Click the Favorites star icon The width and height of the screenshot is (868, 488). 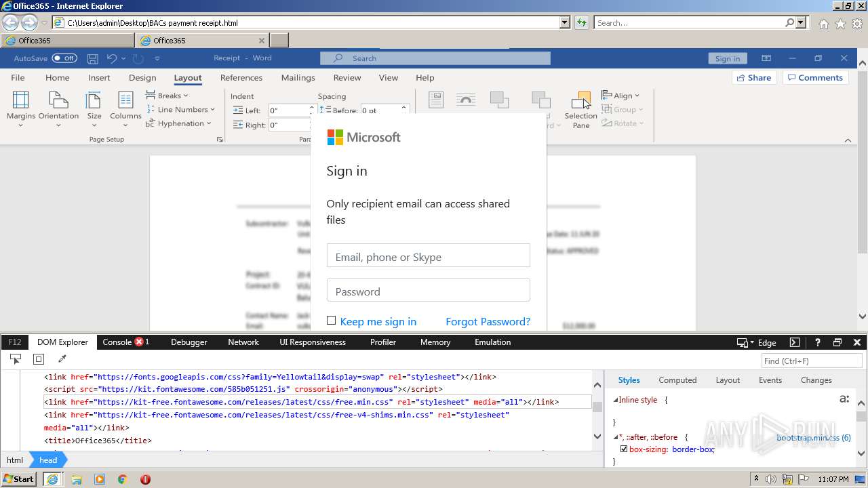tap(840, 24)
